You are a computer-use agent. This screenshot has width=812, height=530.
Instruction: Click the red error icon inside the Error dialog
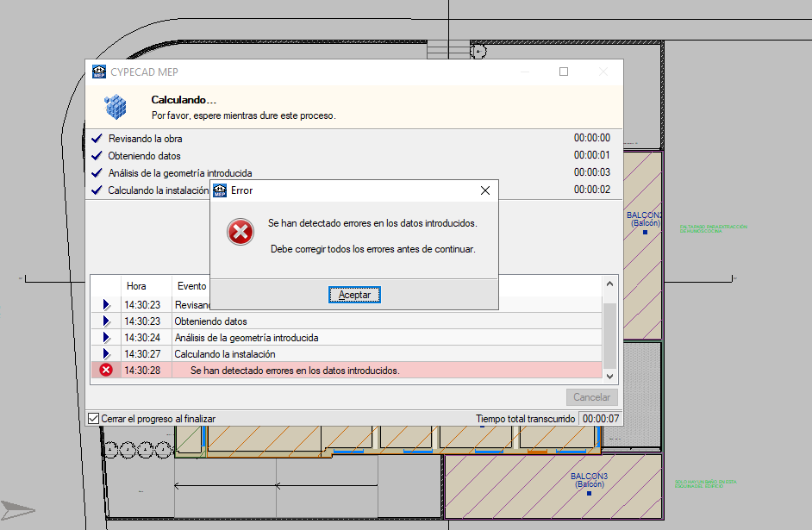[x=240, y=232]
